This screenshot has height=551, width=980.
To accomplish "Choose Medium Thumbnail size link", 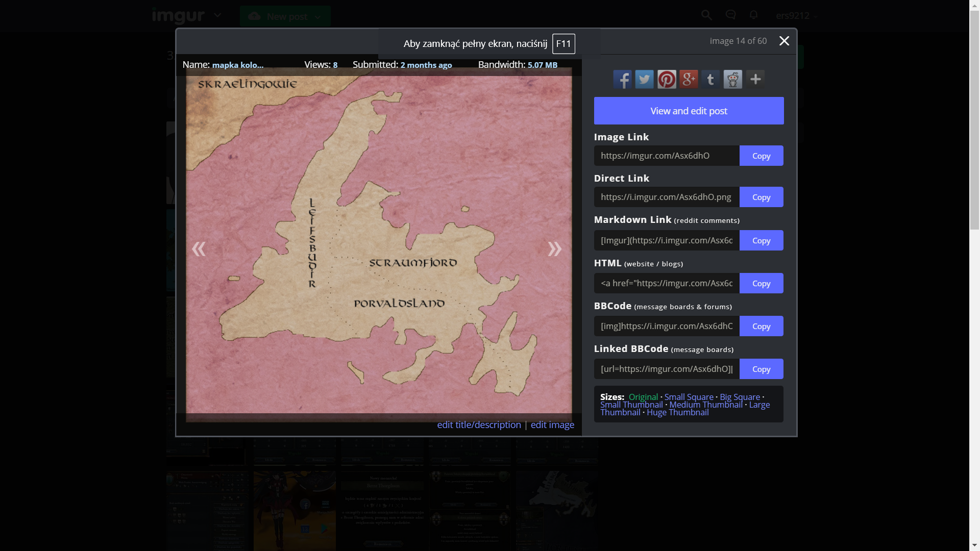I will pos(706,405).
